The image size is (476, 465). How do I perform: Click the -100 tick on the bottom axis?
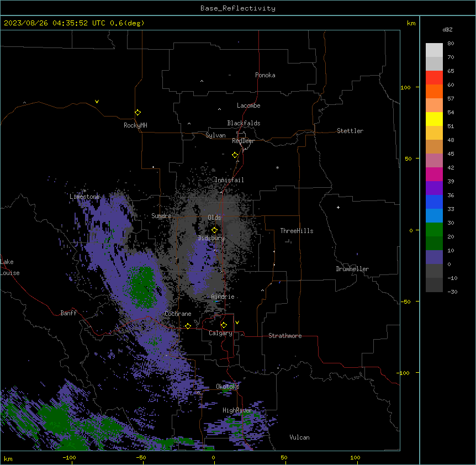(x=69, y=457)
